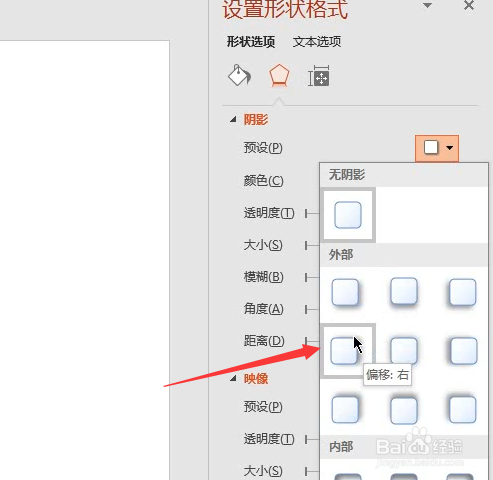
Task: Click the shadow 透明度(T) label
Action: (269, 213)
